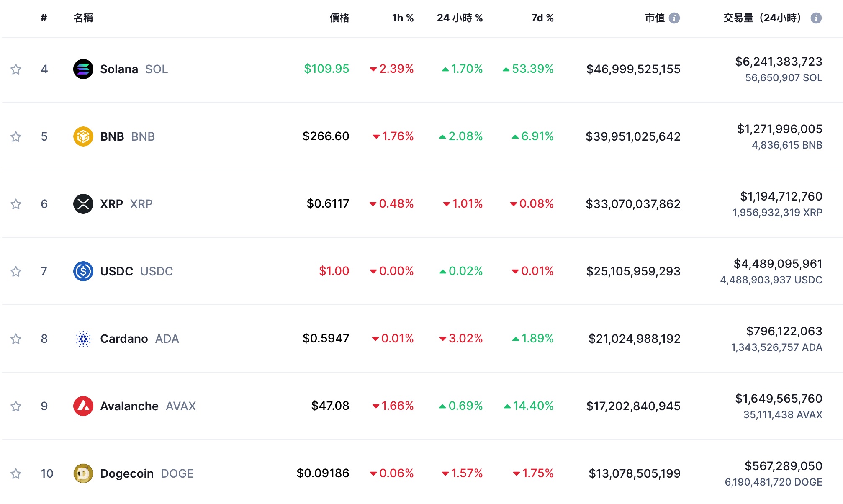
Task: Sort the table by 價格 column
Action: coord(339,18)
